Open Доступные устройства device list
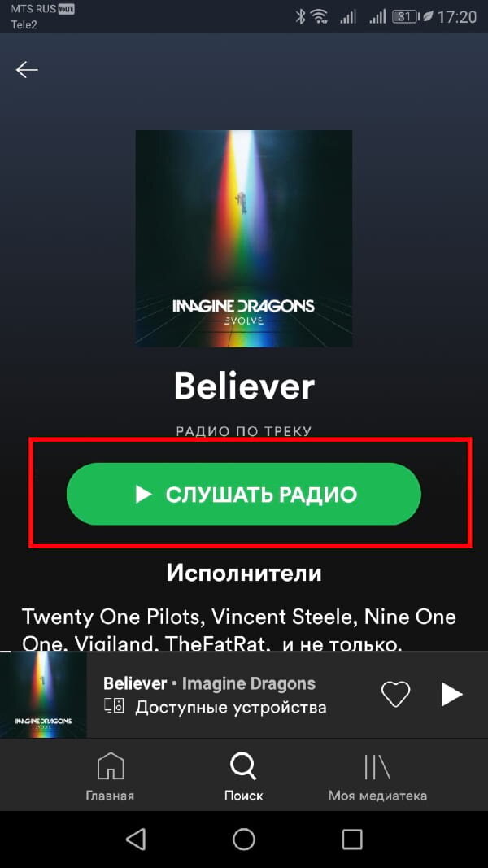This screenshot has height=868, width=488. tap(231, 707)
